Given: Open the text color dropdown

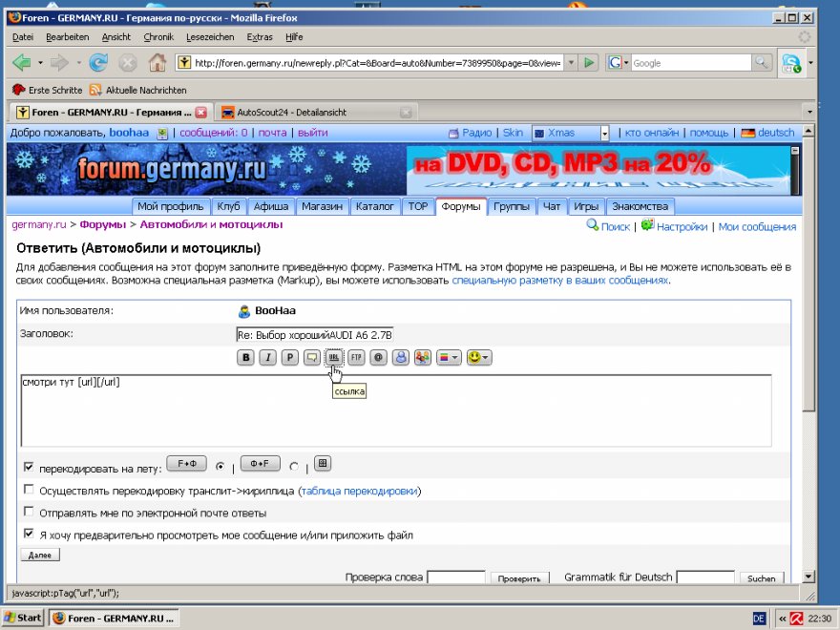Looking at the screenshot, I should click(449, 357).
